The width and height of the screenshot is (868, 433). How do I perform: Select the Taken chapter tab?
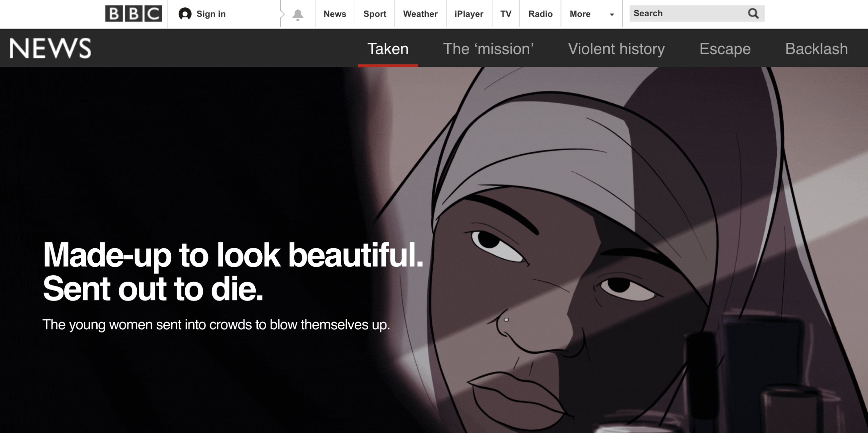(388, 49)
